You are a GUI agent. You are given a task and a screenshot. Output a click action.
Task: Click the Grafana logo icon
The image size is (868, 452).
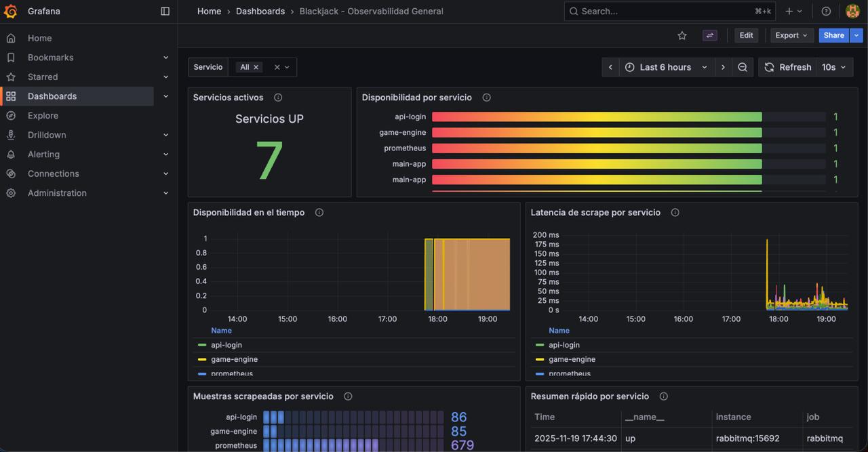[x=11, y=11]
